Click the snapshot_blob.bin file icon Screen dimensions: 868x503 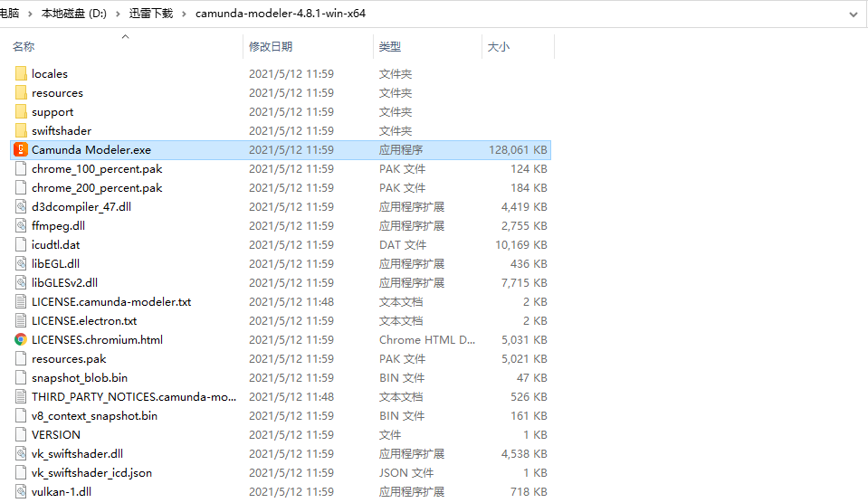(x=21, y=377)
